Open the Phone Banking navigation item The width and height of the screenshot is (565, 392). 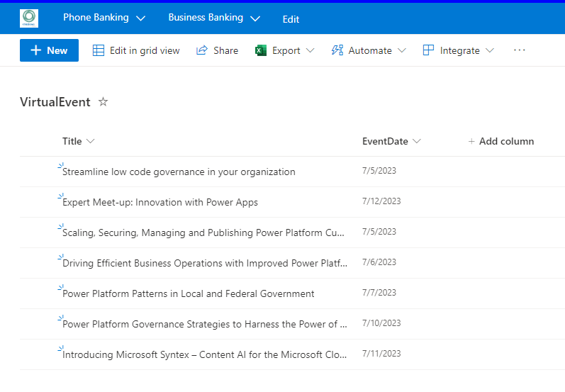[96, 17]
